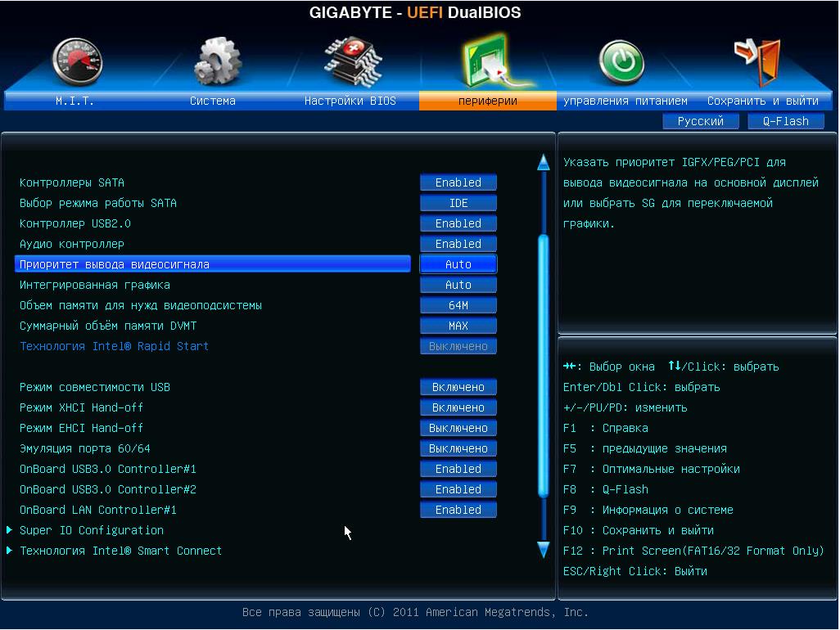The height and width of the screenshot is (630, 840).
Task: Toggle Контроллер USB2.0 Enabled value
Action: click(x=458, y=223)
